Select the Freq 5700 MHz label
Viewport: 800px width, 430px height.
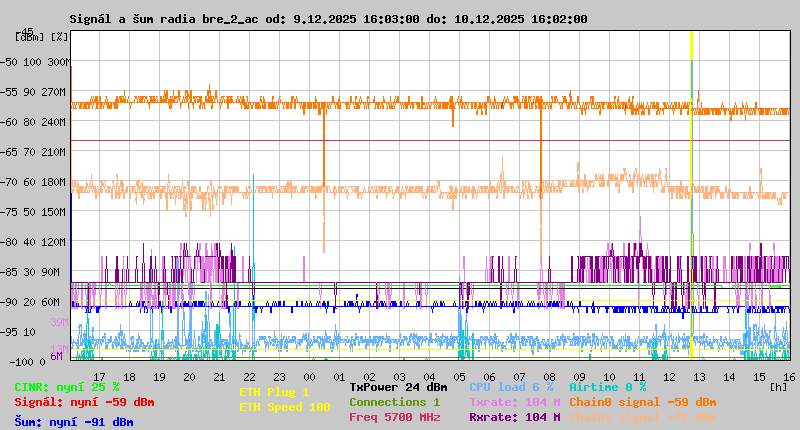point(394,417)
